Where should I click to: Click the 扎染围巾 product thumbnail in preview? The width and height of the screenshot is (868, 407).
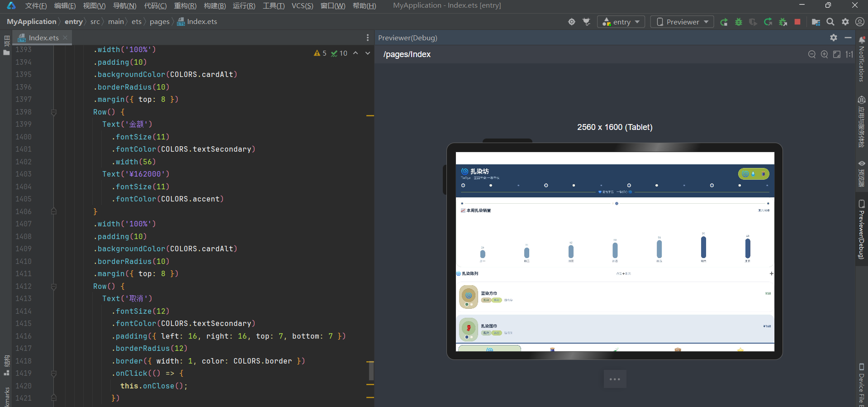(x=469, y=329)
